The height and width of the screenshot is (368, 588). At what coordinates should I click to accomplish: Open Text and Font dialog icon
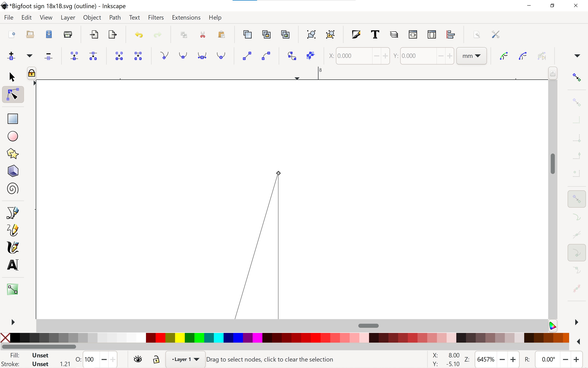point(375,34)
